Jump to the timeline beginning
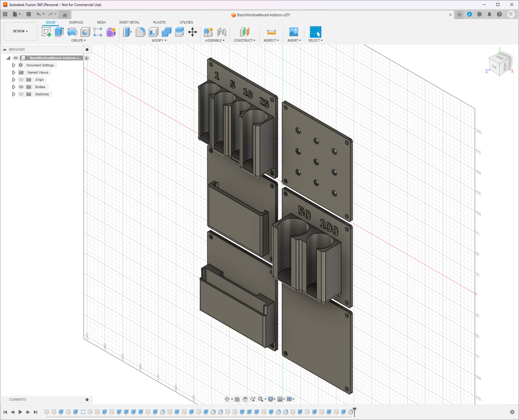519x420 pixels. click(x=5, y=412)
